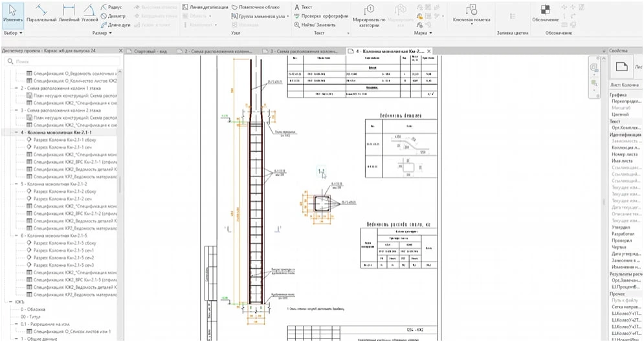This screenshot has width=644, height=342.
Task: Open Ключевая пометка dropdown arrow
Action: (471, 24)
